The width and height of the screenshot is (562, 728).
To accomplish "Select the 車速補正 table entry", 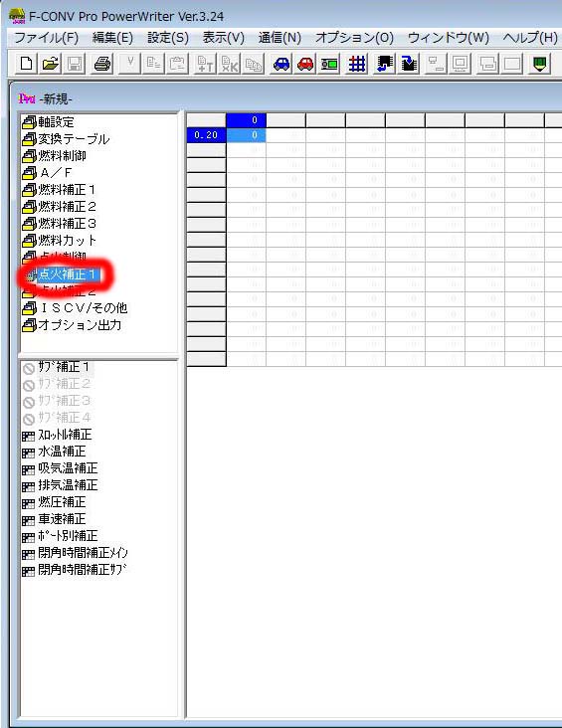I will pyautogui.click(x=54, y=518).
